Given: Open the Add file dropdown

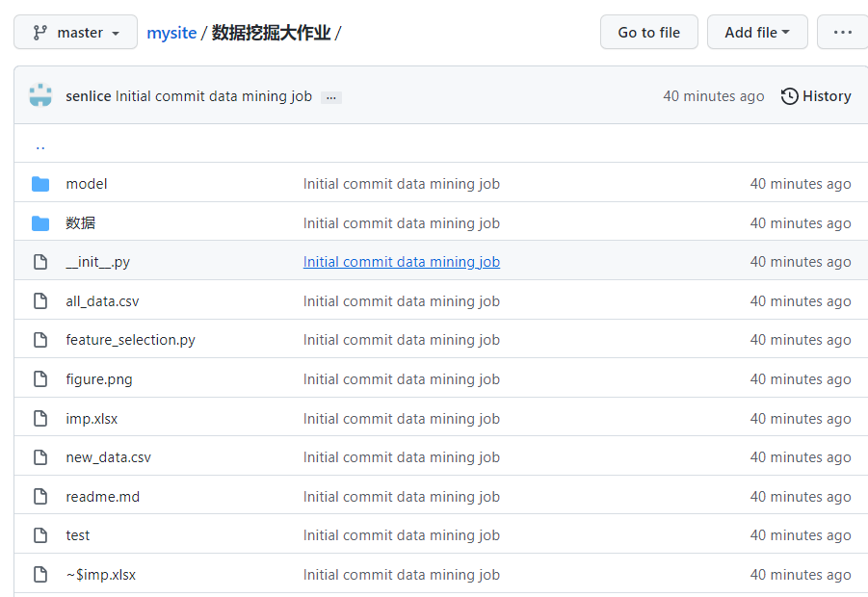Looking at the screenshot, I should [757, 33].
